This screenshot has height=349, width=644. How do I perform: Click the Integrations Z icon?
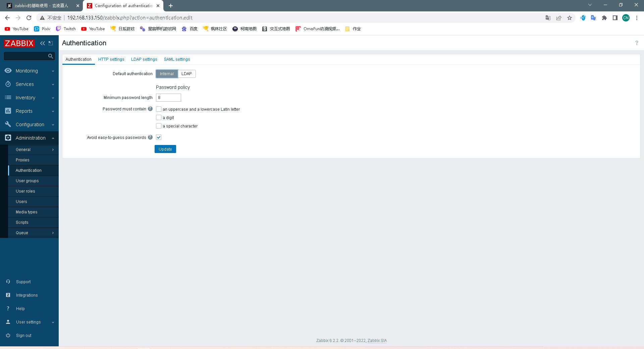(8, 295)
